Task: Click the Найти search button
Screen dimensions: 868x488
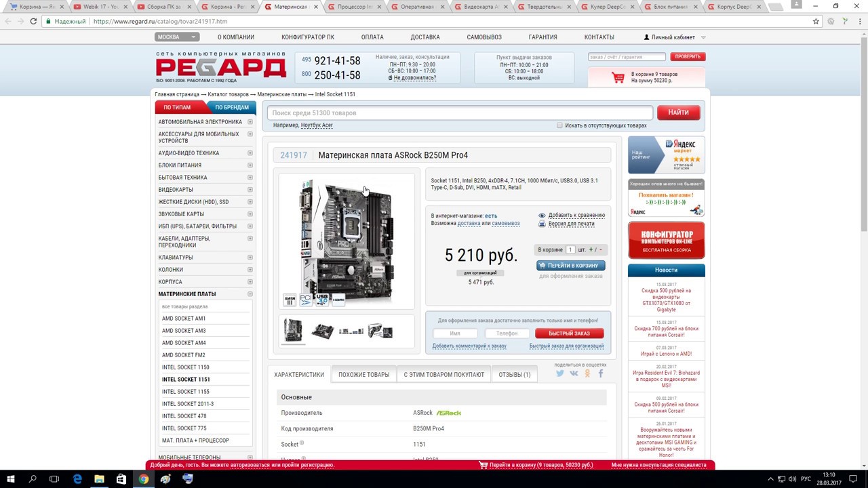Action: click(x=678, y=113)
